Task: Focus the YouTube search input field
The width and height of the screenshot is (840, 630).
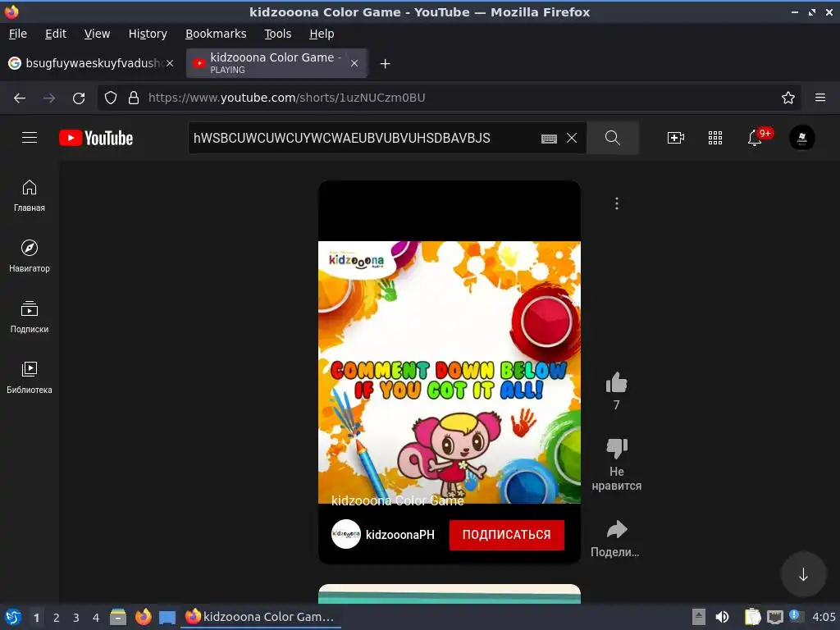Action: [364, 138]
